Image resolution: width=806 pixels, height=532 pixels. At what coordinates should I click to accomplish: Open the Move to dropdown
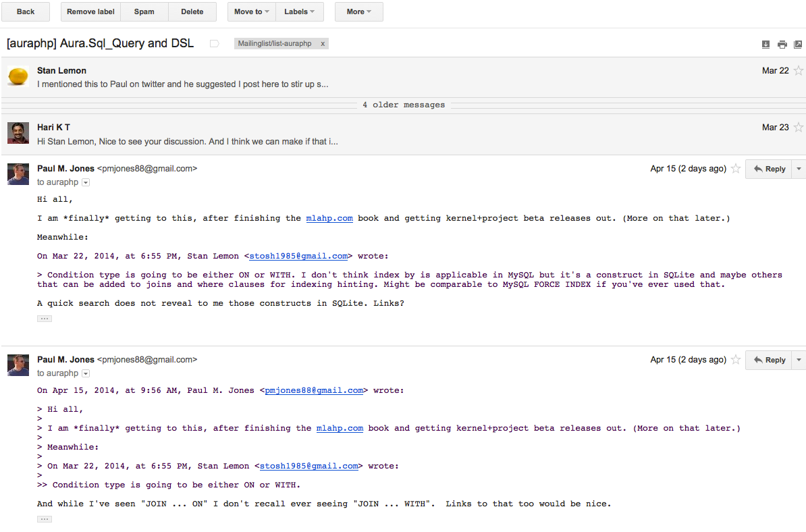pyautogui.click(x=251, y=11)
